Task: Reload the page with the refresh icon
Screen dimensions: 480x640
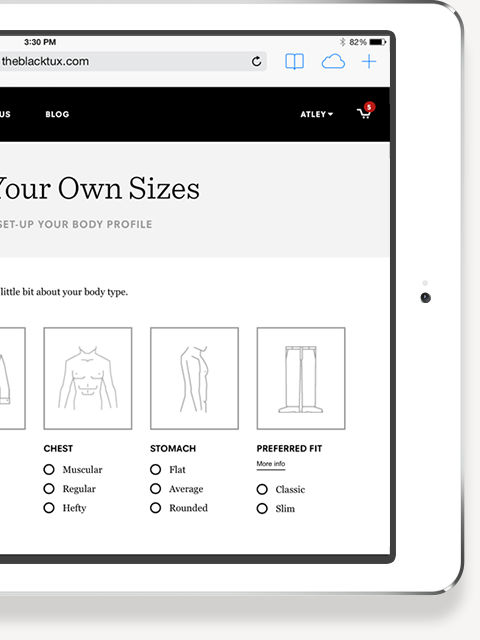Action: pyautogui.click(x=256, y=61)
